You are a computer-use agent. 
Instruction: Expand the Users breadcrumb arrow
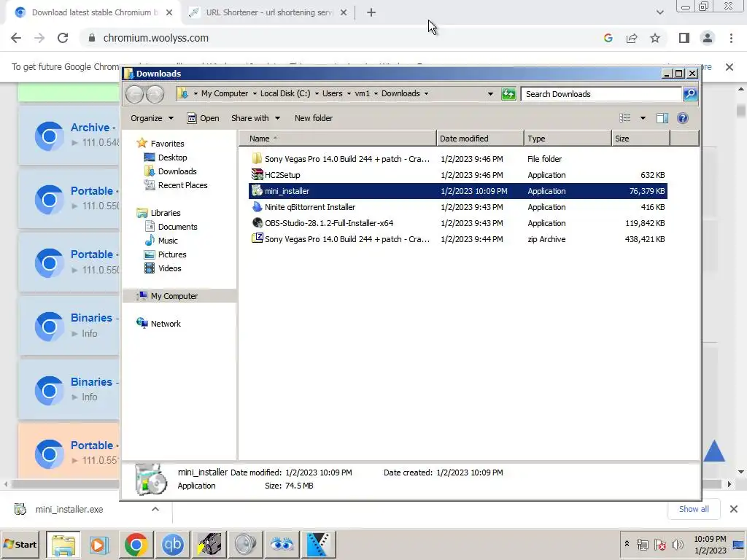pos(349,94)
